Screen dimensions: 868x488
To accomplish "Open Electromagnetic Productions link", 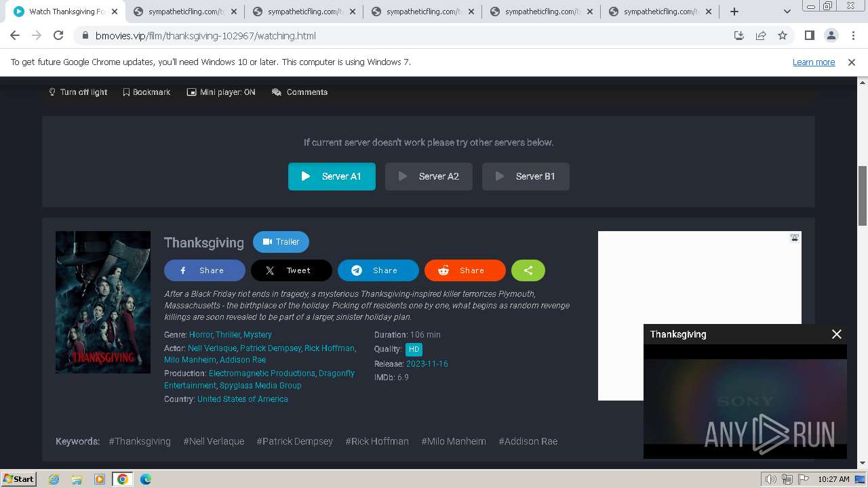I will (262, 373).
